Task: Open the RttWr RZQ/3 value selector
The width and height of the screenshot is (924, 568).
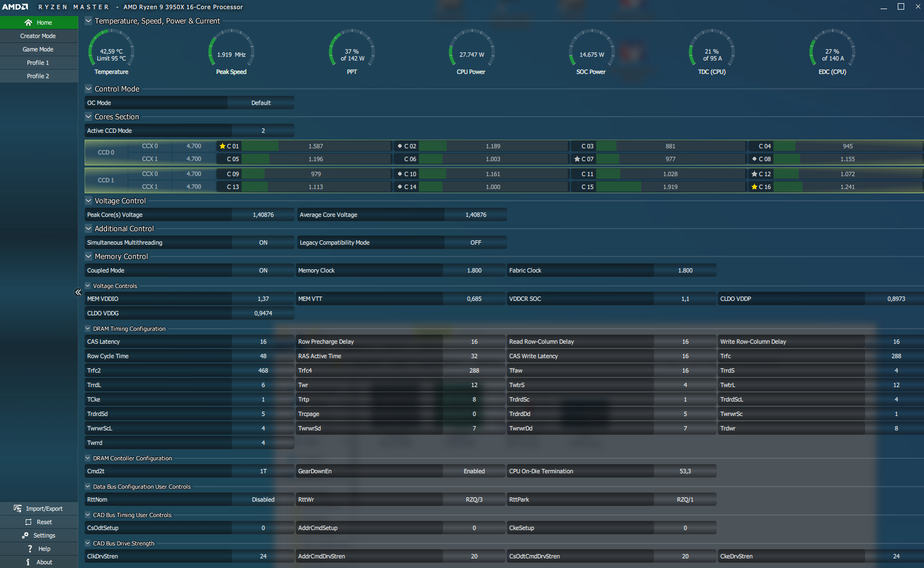Action: point(474,499)
